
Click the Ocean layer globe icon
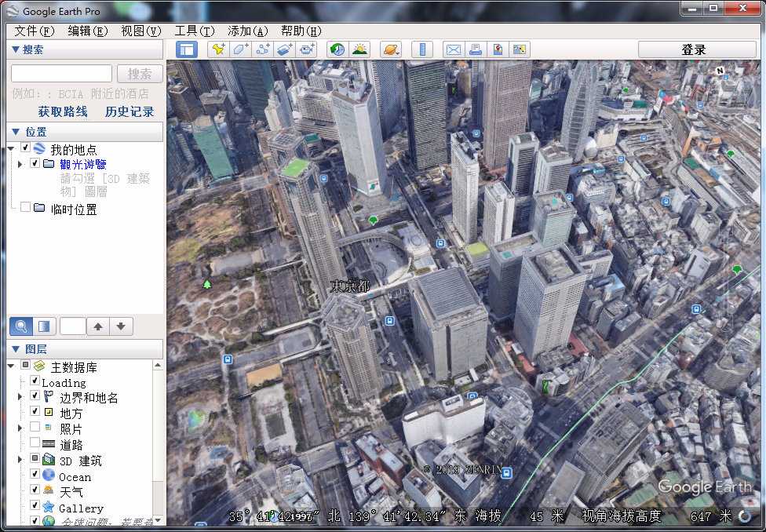pyautogui.click(x=49, y=475)
